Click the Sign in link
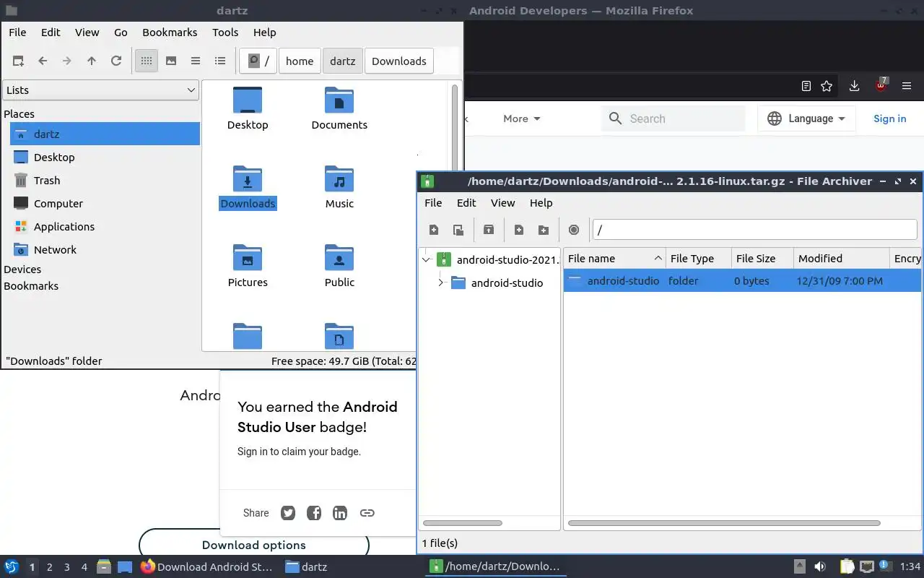Image resolution: width=924 pixels, height=578 pixels. [889, 119]
